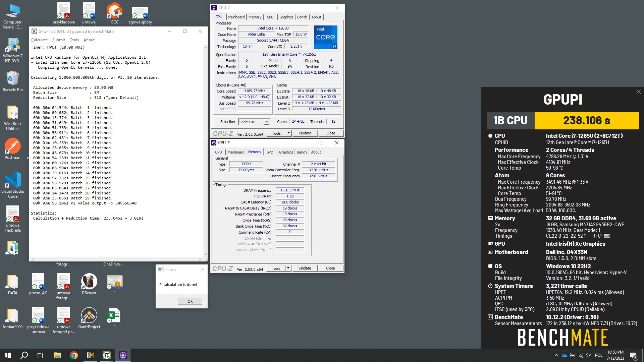Open GCC desktop shortcut icon

[x=114, y=13]
